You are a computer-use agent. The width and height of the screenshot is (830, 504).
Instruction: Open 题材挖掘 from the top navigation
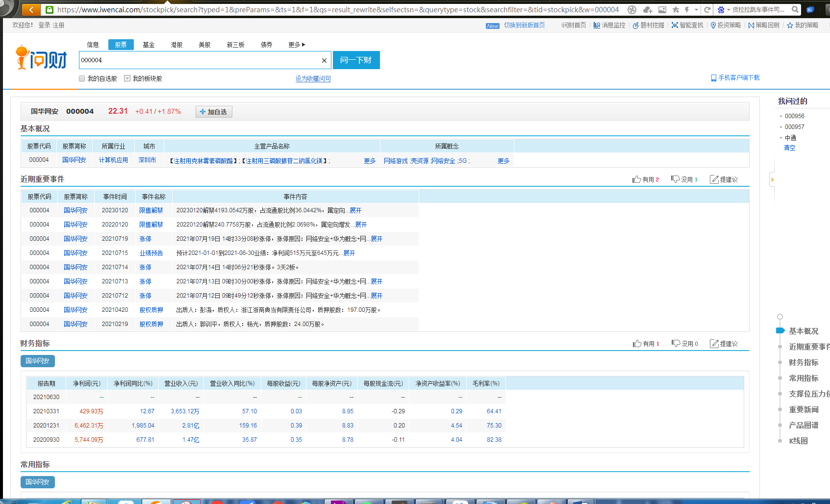click(x=648, y=25)
